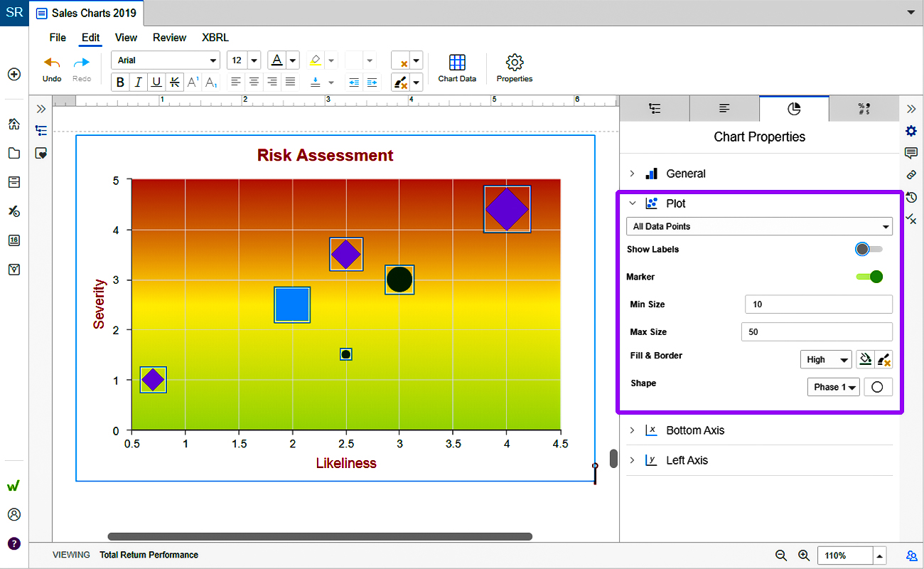Toggle strikethrough text formatting
The image size is (924, 569).
point(174,82)
